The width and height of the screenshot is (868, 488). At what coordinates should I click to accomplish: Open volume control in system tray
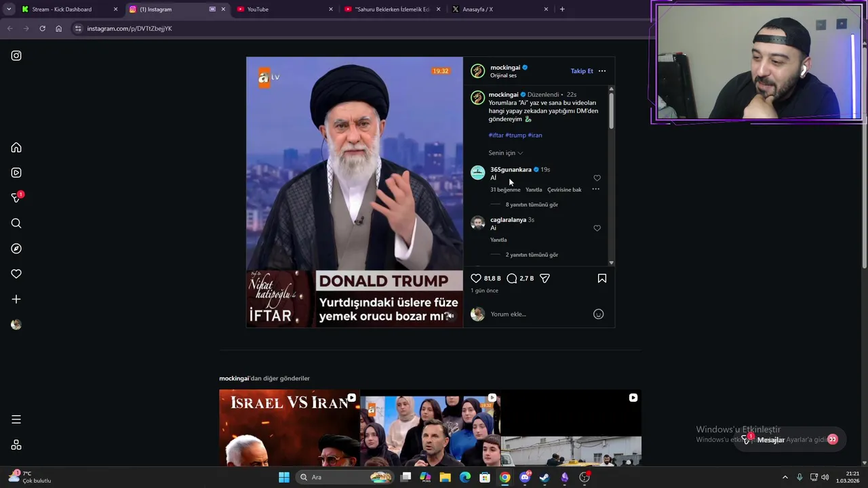tap(825, 477)
